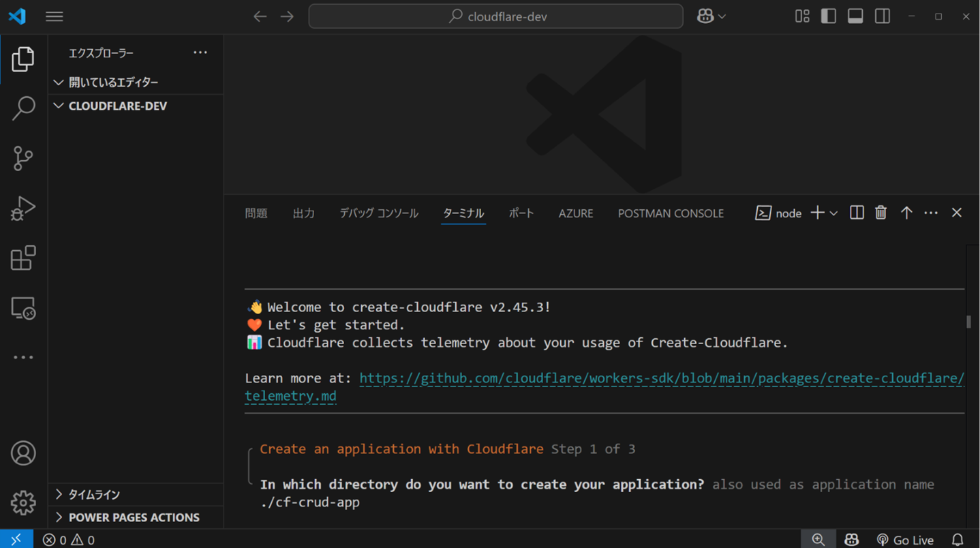Open the create-cloudflare telemetry GitHub link
Screen dimensions: 980x548
click(x=604, y=387)
